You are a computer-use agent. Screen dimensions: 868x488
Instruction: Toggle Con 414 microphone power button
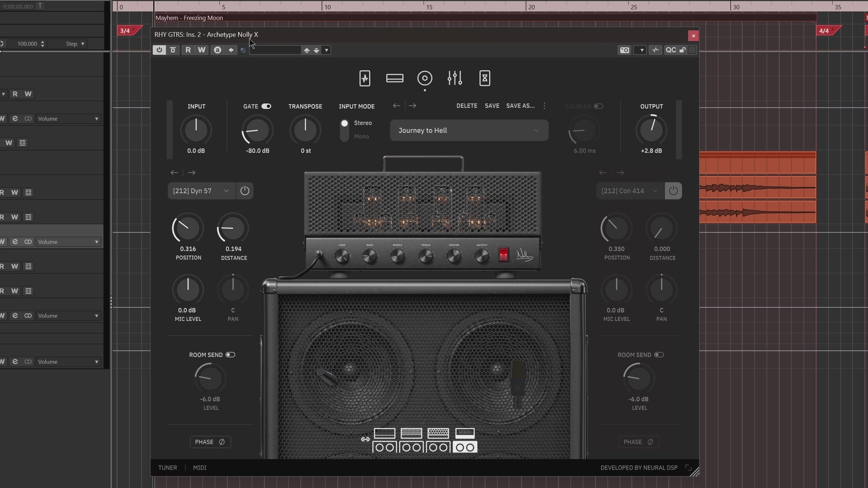tap(673, 191)
